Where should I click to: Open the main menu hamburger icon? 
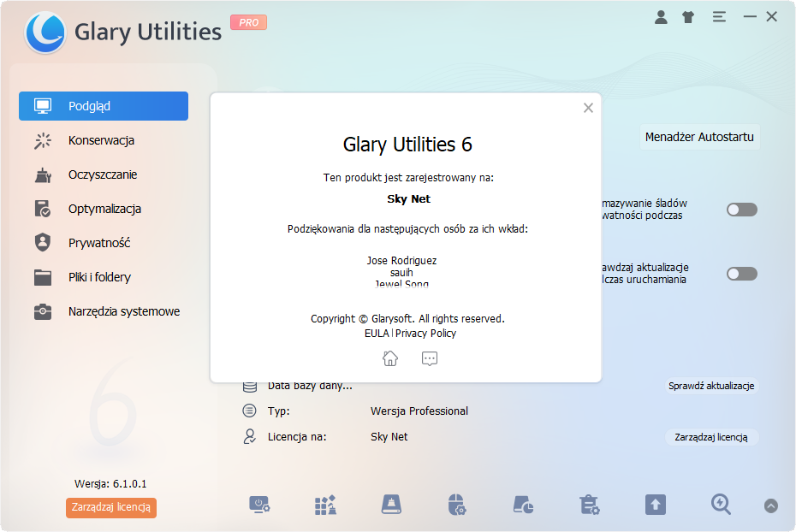[719, 17]
